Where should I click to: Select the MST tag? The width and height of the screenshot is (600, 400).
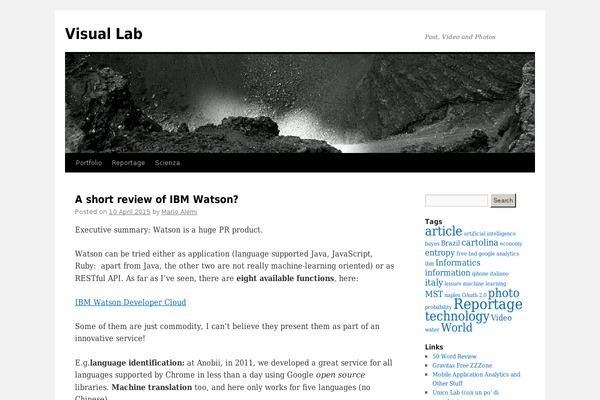click(434, 294)
